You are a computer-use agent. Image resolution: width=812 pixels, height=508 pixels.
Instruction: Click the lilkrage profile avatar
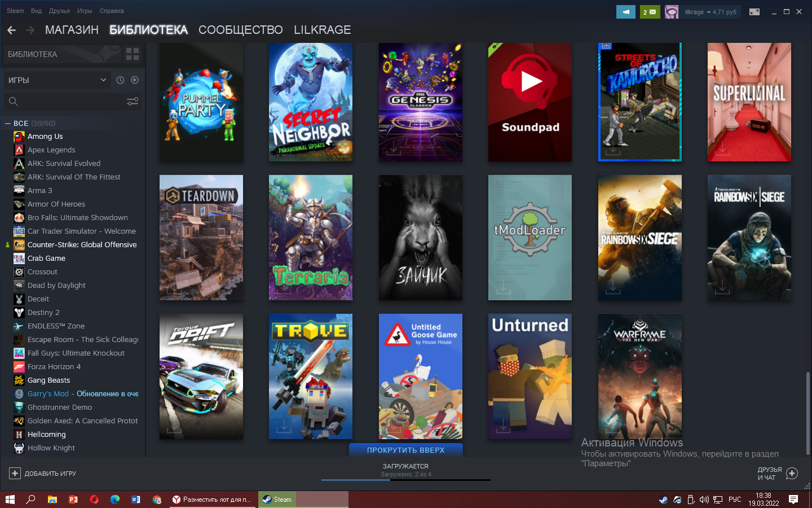(x=671, y=12)
